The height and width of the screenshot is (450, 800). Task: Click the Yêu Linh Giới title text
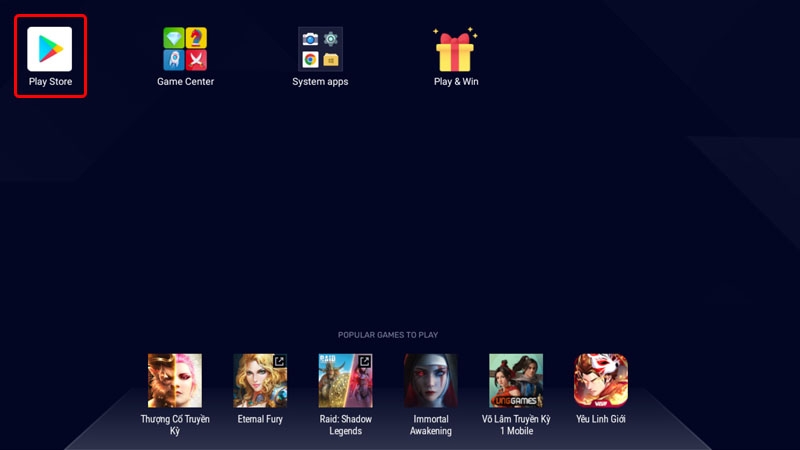601,419
